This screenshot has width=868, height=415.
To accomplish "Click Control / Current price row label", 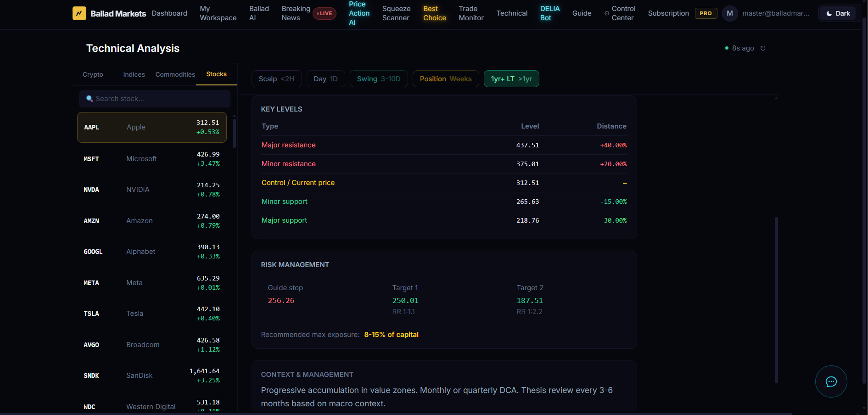I will tap(298, 183).
